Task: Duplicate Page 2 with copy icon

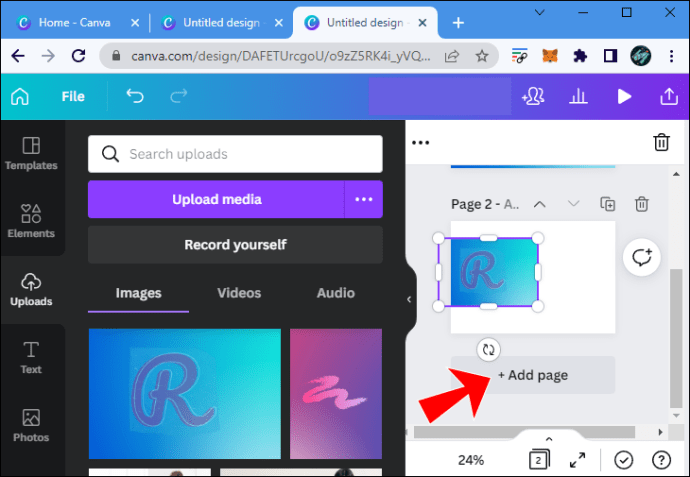Action: 608,204
